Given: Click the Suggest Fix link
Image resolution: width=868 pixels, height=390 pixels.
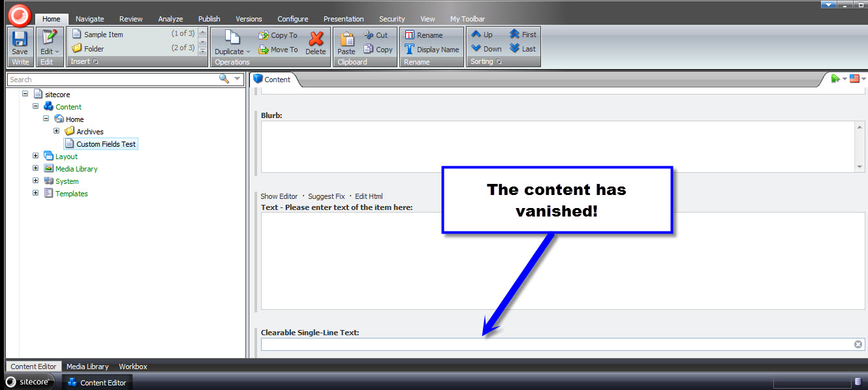Looking at the screenshot, I should tap(326, 196).
